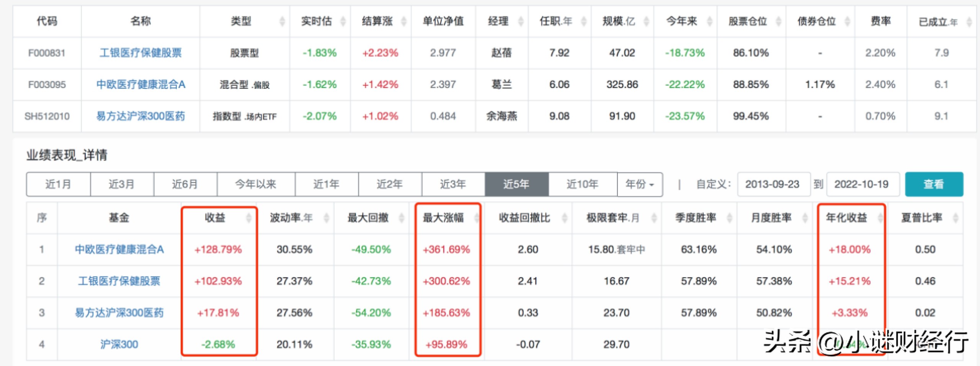Open 工银医疗保健股票 link in top table

pyautogui.click(x=140, y=53)
